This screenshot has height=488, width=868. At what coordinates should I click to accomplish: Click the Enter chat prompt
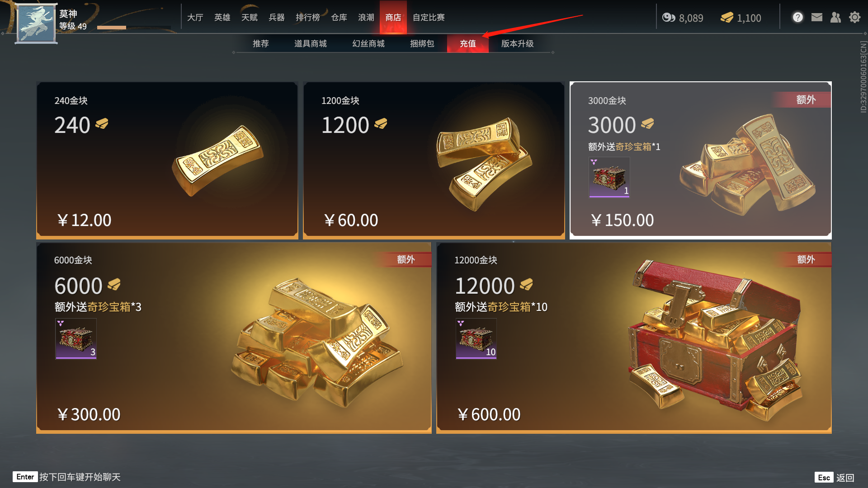67,477
